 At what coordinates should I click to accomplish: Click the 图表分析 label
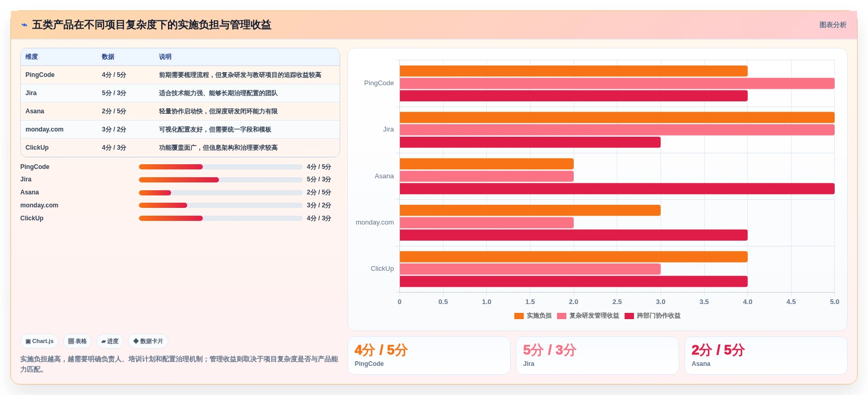tap(833, 25)
